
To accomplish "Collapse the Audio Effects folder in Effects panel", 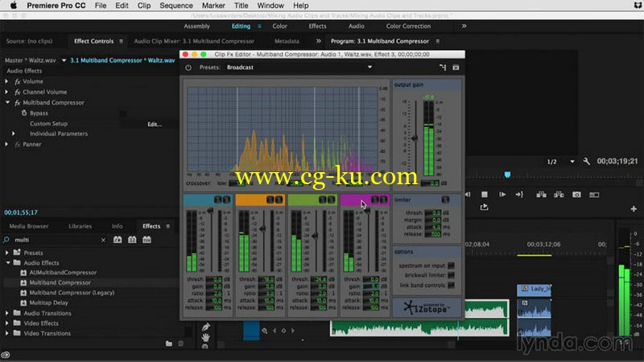I will coord(7,263).
